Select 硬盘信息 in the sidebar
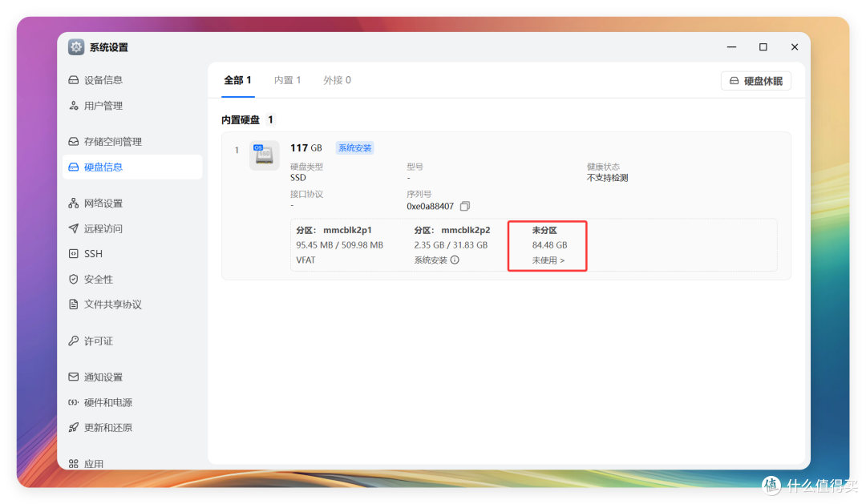The height and width of the screenshot is (504, 866). tap(132, 167)
